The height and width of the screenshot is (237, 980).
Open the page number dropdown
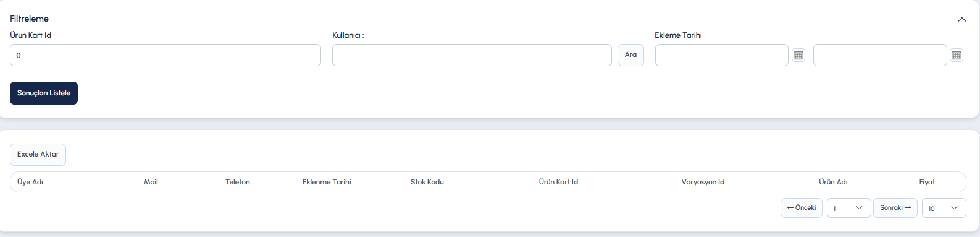click(848, 208)
